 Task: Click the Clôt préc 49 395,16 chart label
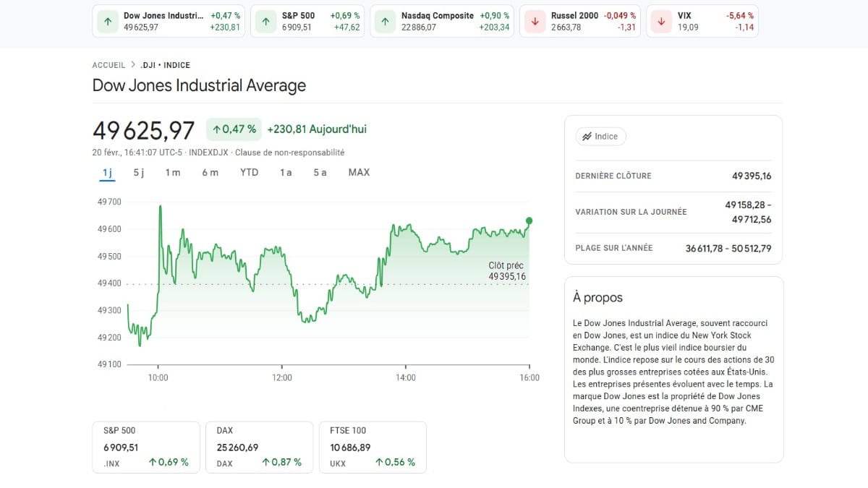point(507,271)
